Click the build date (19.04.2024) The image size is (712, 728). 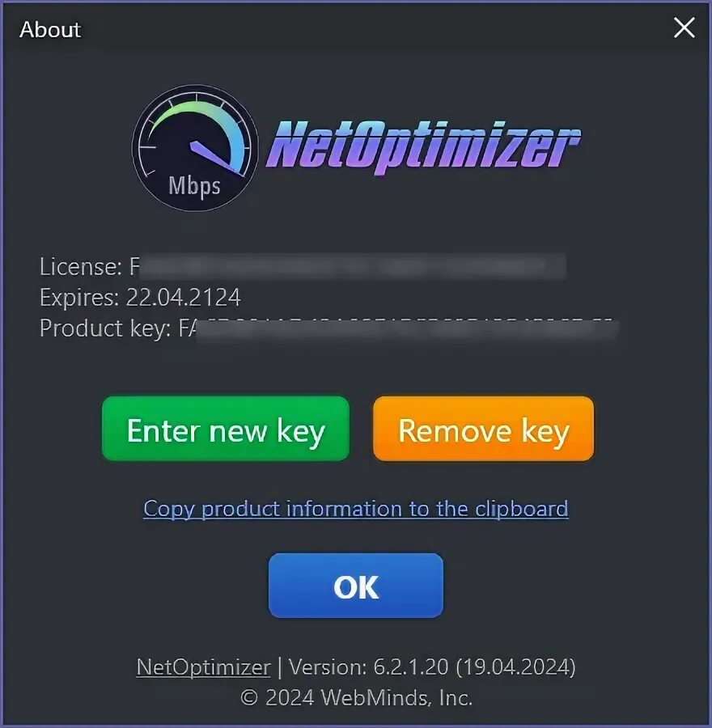(515, 667)
